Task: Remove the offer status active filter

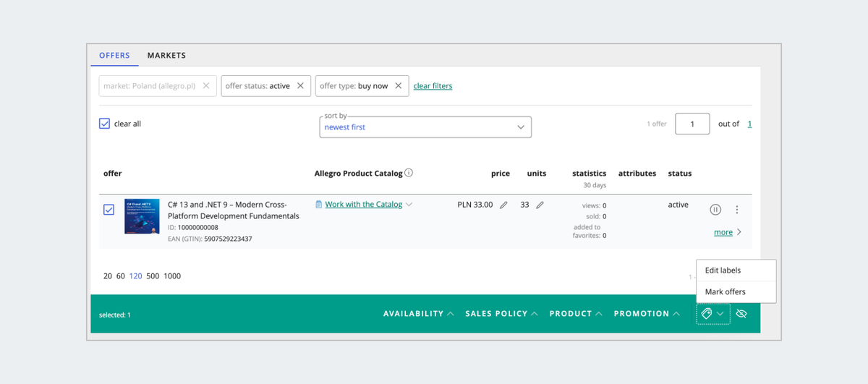Action: [300, 86]
